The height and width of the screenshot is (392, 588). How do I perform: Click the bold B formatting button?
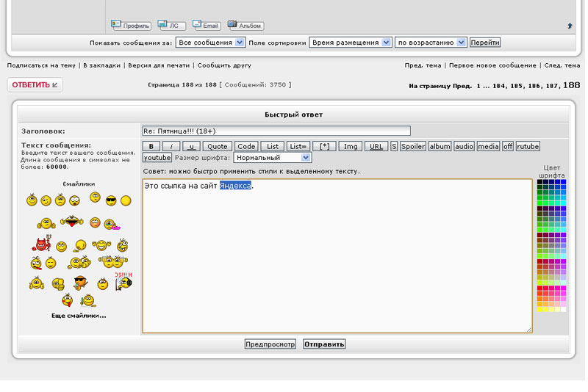point(151,146)
